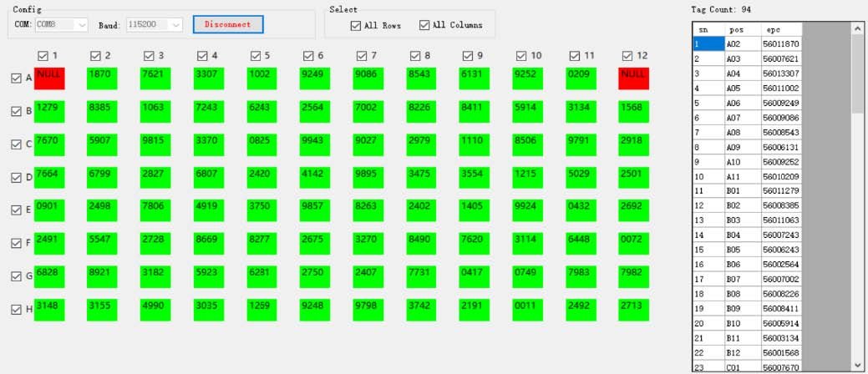This screenshot has height=374, width=868.
Task: Select the green cell labeled 1870
Action: pos(104,78)
